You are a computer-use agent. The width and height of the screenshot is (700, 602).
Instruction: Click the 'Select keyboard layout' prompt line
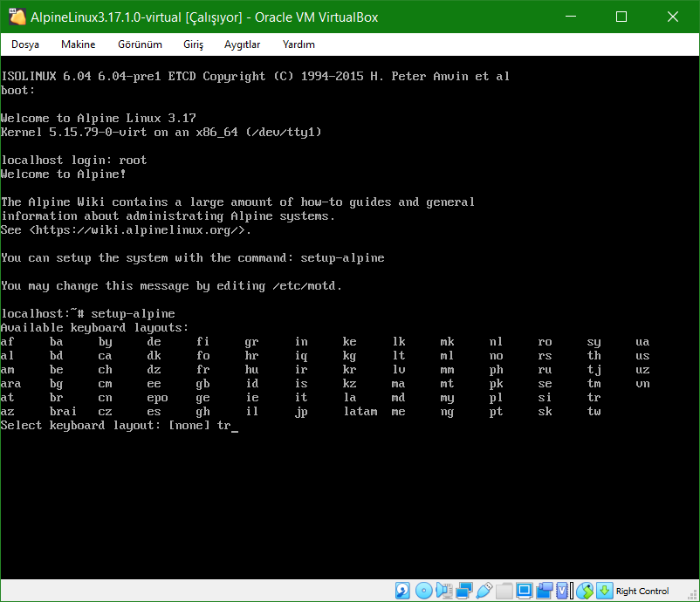119,425
